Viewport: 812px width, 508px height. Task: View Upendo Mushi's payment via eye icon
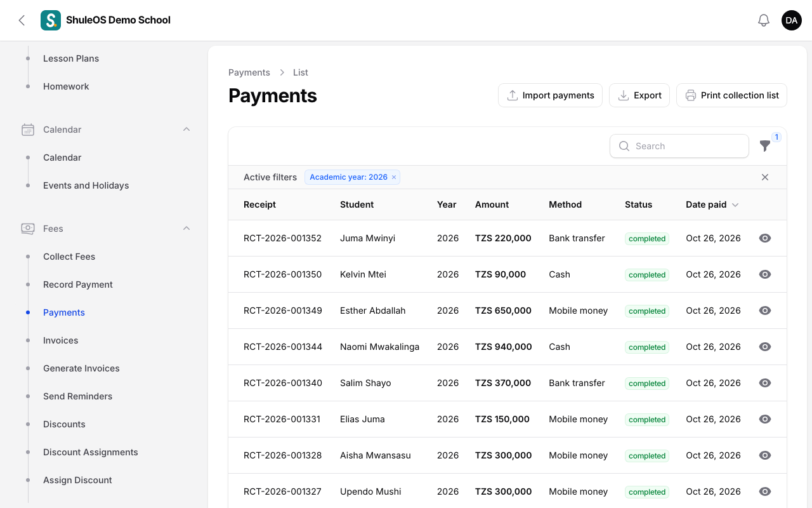tap(765, 491)
